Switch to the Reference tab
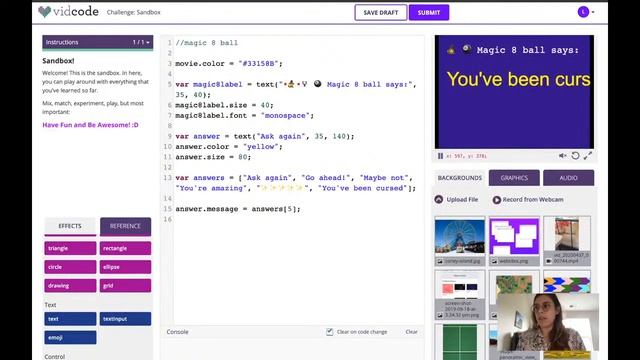 [125, 226]
